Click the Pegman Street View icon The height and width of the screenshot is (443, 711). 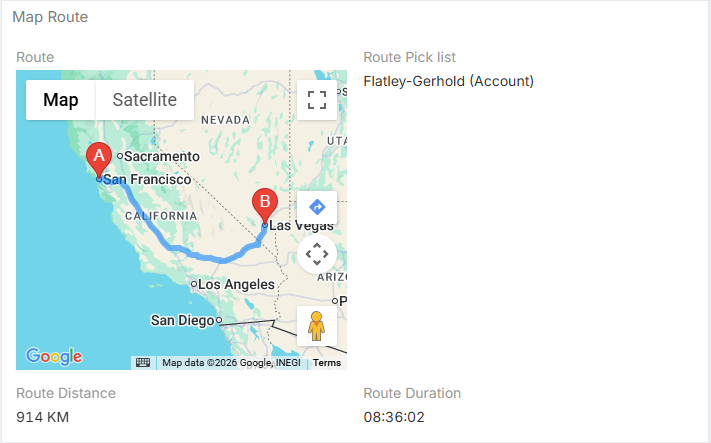317,326
